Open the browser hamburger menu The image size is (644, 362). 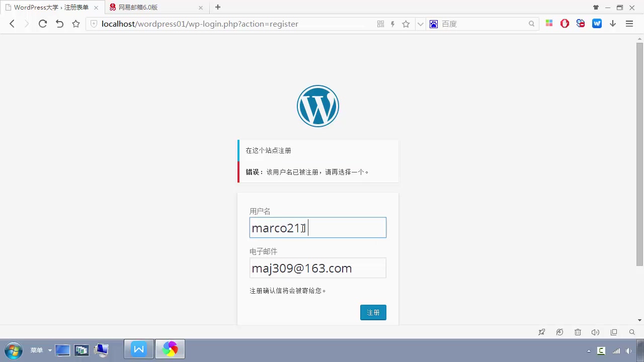point(629,24)
